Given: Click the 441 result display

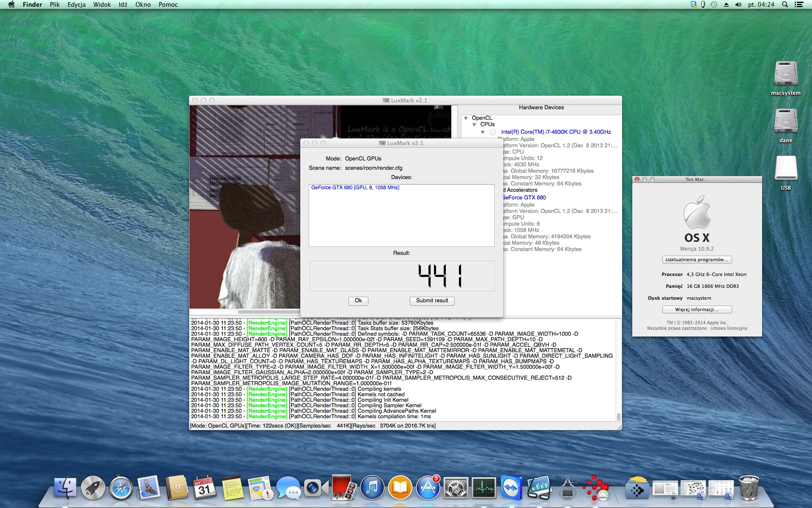Looking at the screenshot, I should [402, 276].
